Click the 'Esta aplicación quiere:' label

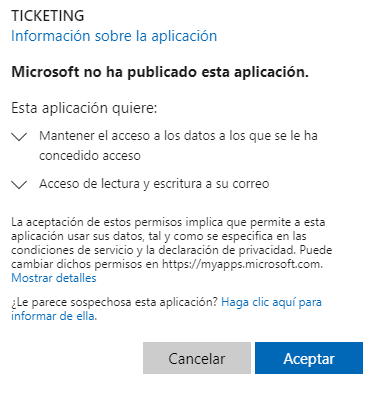(x=84, y=108)
